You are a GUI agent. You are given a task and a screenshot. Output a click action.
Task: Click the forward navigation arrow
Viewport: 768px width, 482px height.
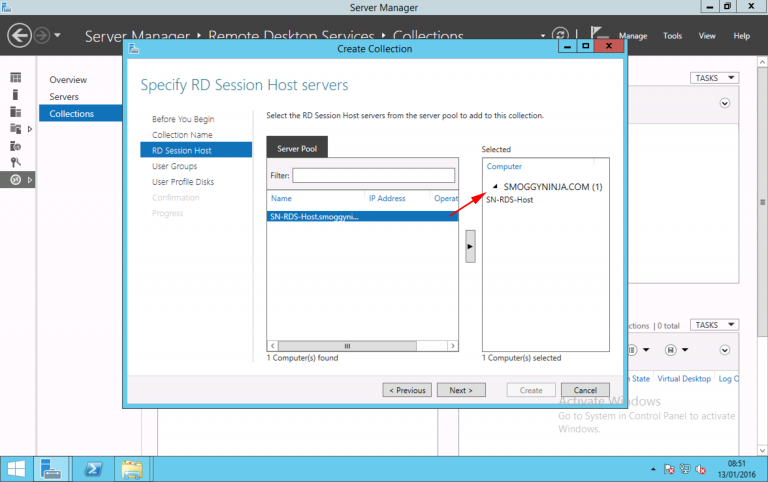[x=42, y=36]
